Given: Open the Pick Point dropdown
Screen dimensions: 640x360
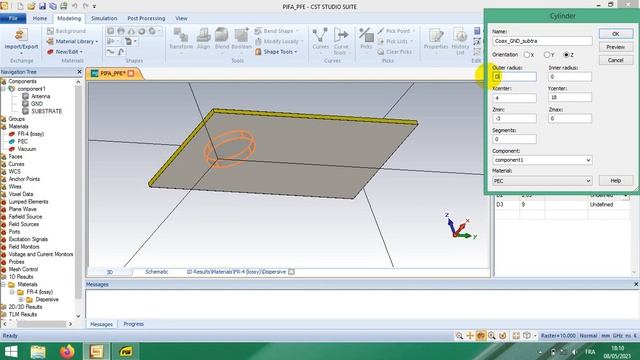Looking at the screenshot, I should pyautogui.click(x=396, y=31).
